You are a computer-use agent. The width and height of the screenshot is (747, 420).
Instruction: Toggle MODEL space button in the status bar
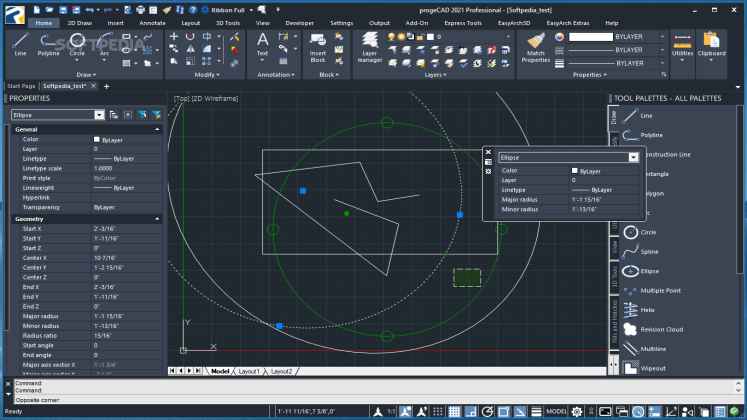556,411
